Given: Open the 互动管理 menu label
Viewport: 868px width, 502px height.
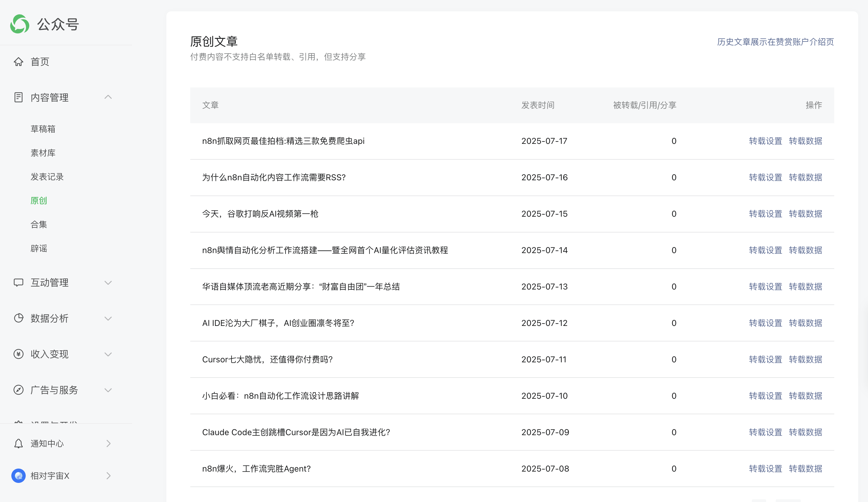Looking at the screenshot, I should (50, 282).
